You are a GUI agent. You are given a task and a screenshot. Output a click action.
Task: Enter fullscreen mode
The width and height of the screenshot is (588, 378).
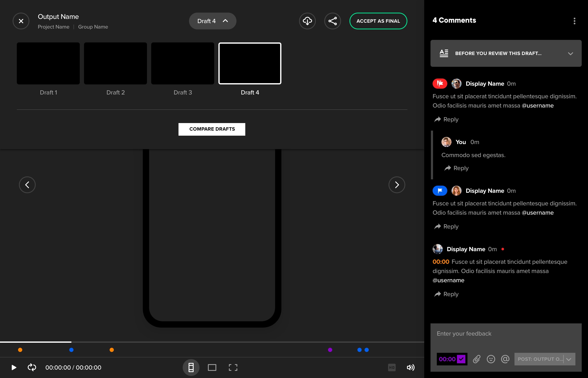click(233, 367)
